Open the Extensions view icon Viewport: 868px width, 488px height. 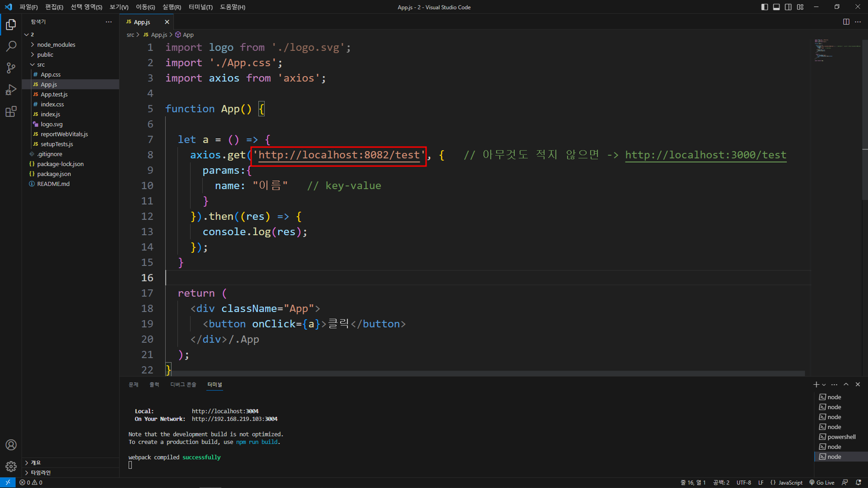[11, 112]
